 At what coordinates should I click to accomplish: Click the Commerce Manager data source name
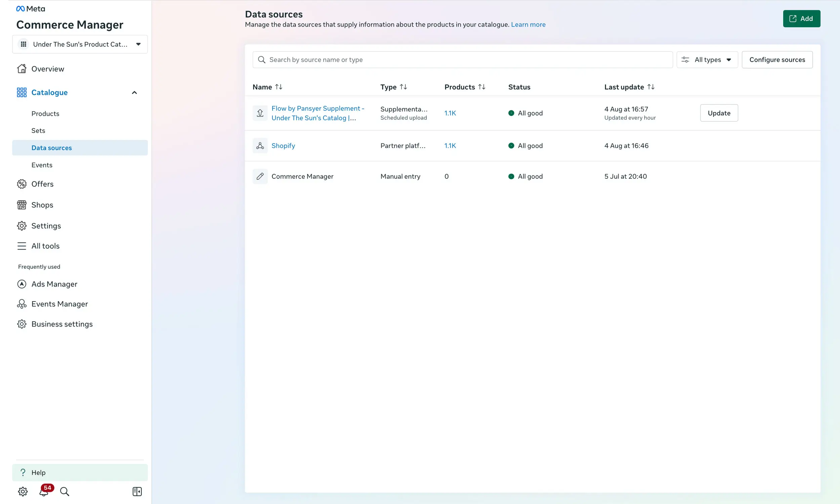[302, 176]
